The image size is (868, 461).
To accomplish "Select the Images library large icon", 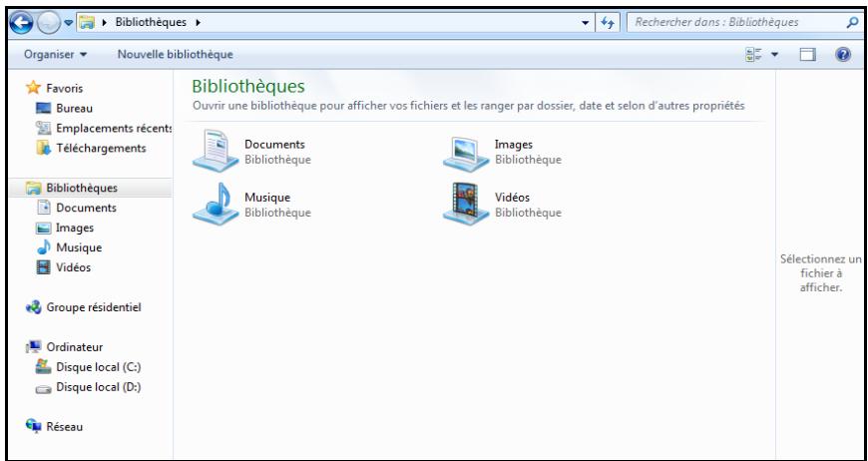I will (466, 153).
